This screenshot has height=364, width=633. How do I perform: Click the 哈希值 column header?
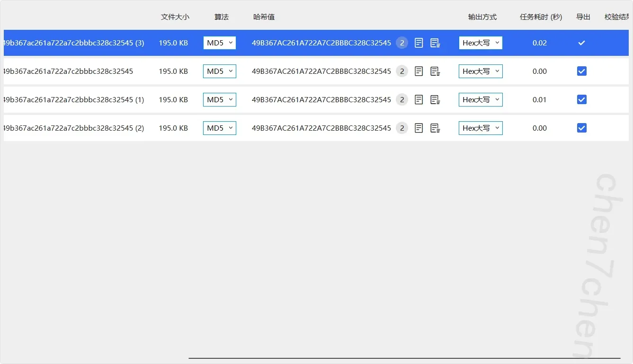pyautogui.click(x=264, y=17)
